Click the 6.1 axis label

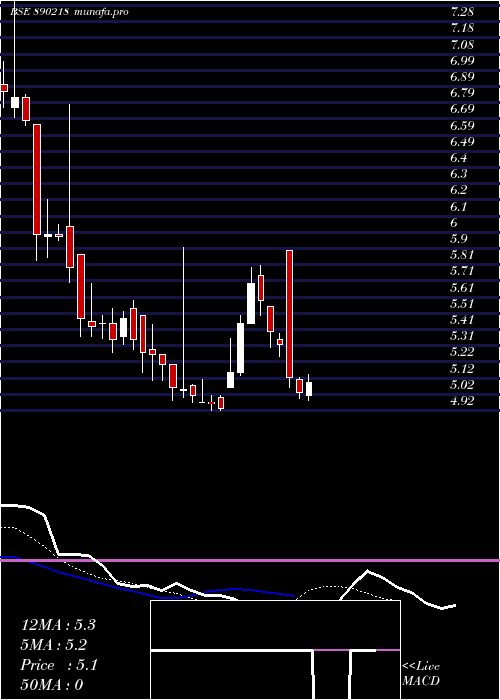coord(459,207)
